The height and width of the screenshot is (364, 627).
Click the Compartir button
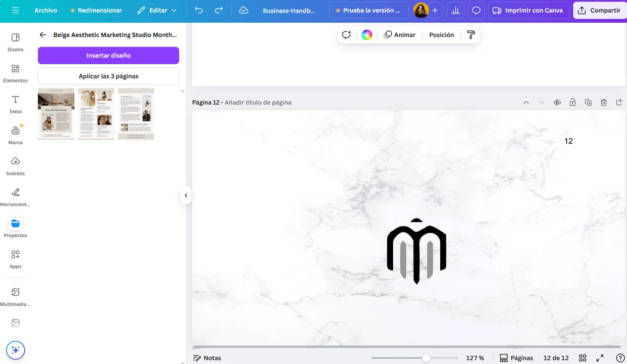point(600,10)
